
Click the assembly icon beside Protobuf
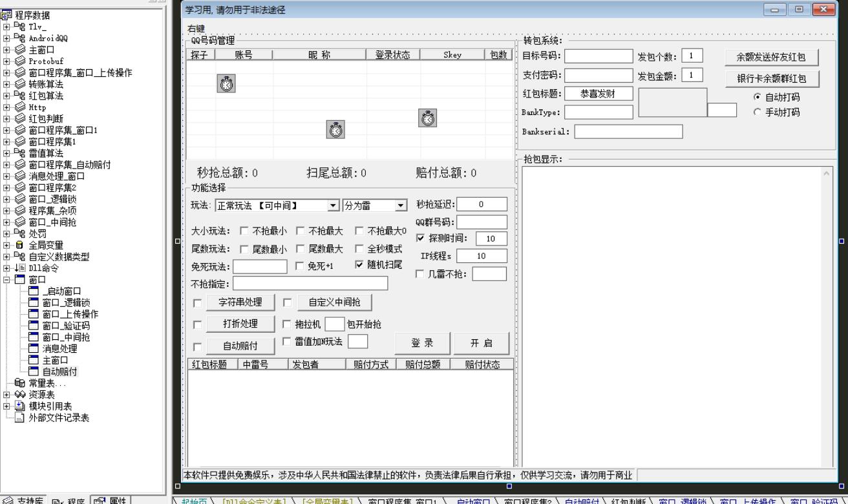(x=20, y=61)
